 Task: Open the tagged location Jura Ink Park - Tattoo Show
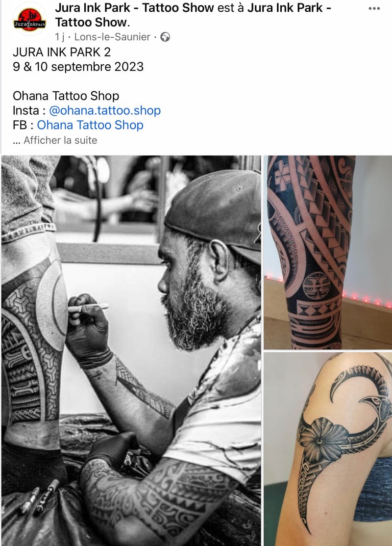193,15
